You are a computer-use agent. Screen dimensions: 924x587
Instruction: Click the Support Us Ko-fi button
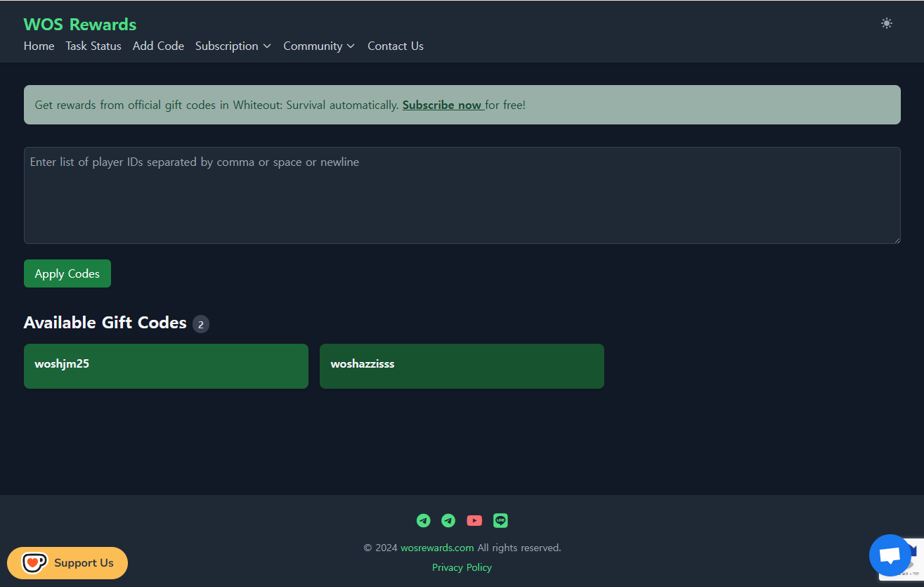coord(67,562)
